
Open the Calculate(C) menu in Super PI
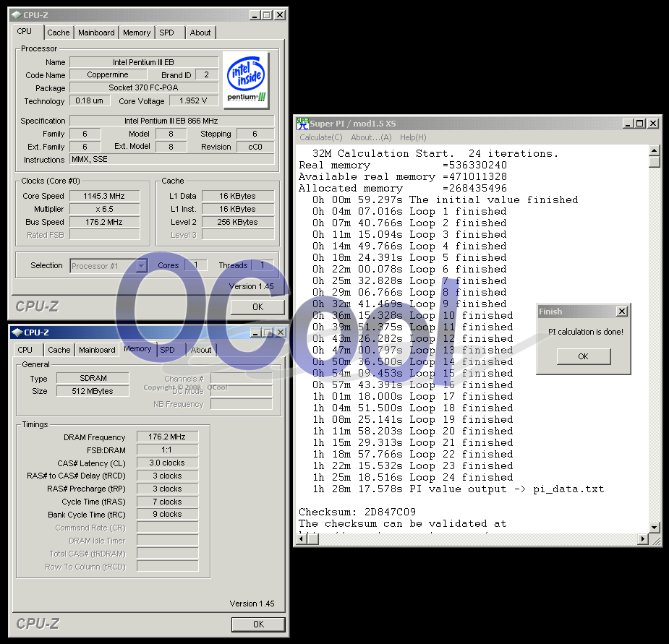click(321, 137)
